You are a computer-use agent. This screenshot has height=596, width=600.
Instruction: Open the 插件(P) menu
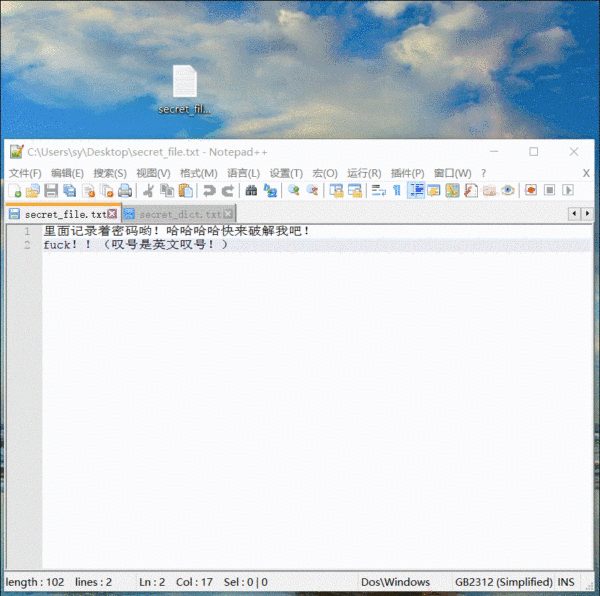[408, 173]
